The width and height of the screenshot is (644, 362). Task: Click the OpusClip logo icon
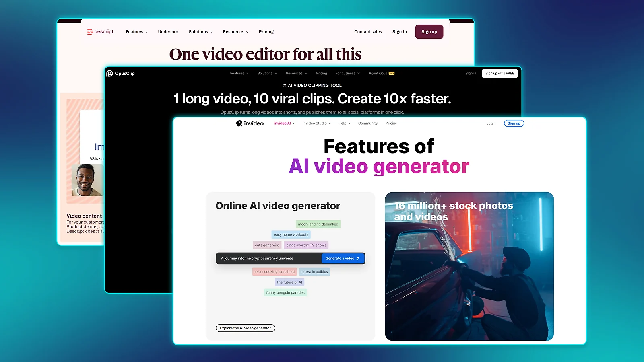pos(109,73)
